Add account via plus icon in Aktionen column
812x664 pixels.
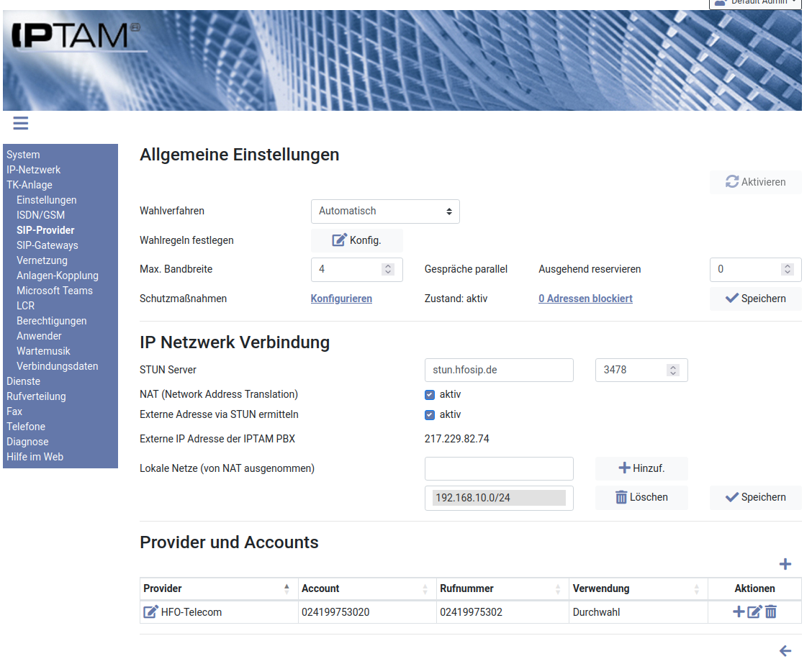point(739,612)
